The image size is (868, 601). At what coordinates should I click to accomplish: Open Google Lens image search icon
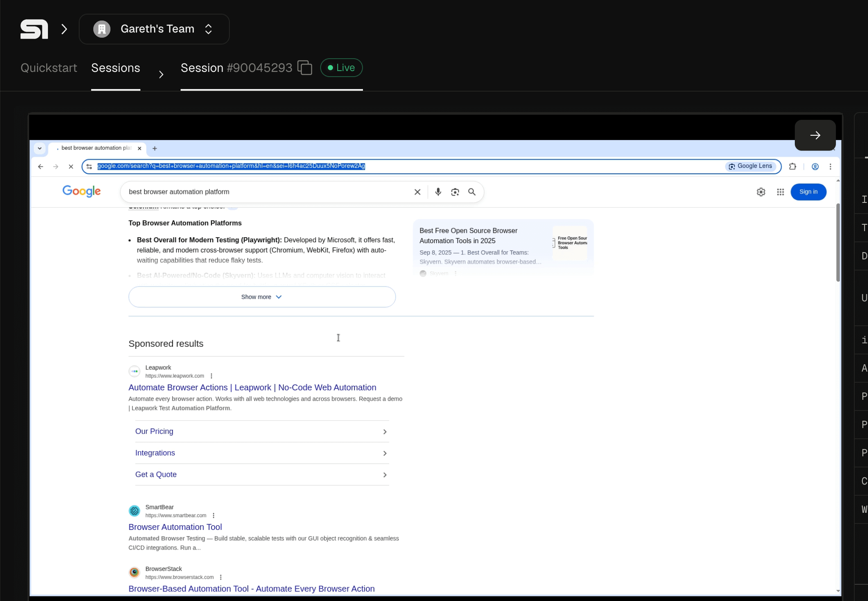tap(455, 192)
